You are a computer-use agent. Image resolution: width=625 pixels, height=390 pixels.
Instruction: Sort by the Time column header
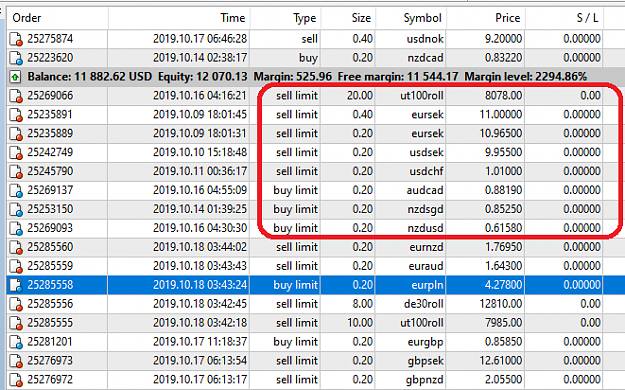[179, 18]
